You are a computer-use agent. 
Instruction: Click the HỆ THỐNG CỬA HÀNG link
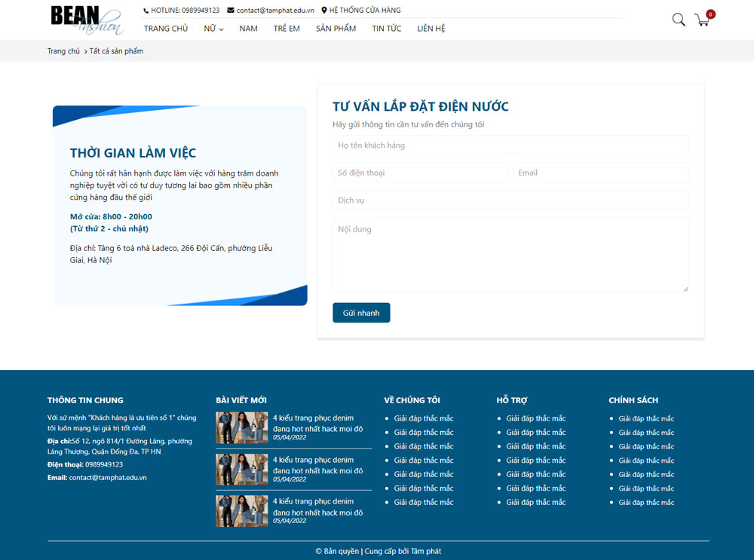tap(365, 11)
